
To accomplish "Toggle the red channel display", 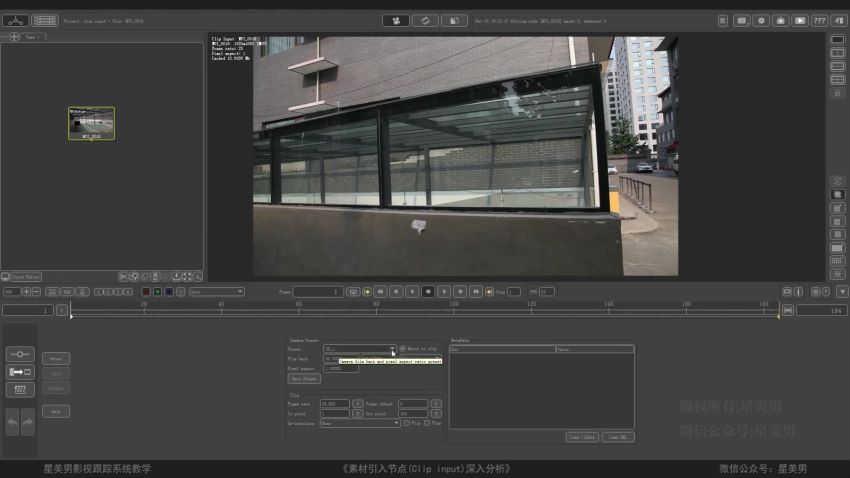I will coord(146,292).
